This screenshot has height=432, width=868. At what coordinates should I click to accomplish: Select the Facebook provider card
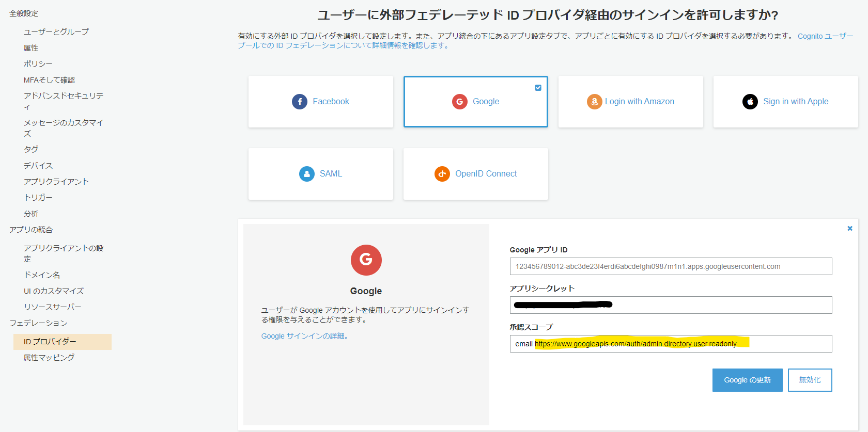click(321, 102)
